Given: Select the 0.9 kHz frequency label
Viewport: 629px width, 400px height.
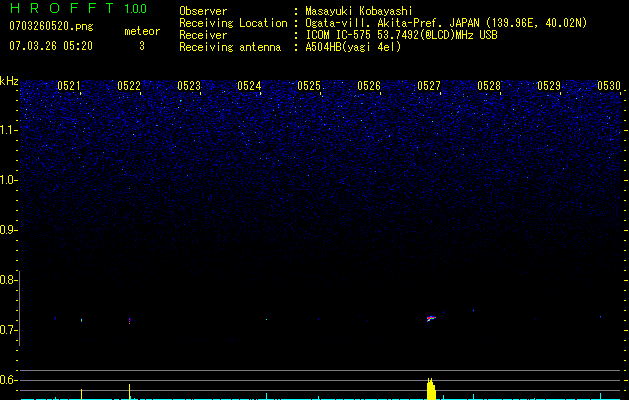Looking at the screenshot, I should pos(9,230).
